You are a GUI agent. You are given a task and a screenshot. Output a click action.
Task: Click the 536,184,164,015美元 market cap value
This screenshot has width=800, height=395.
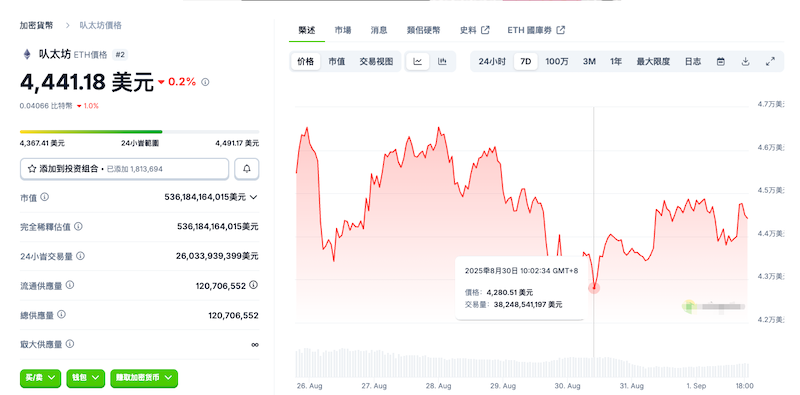tap(205, 197)
